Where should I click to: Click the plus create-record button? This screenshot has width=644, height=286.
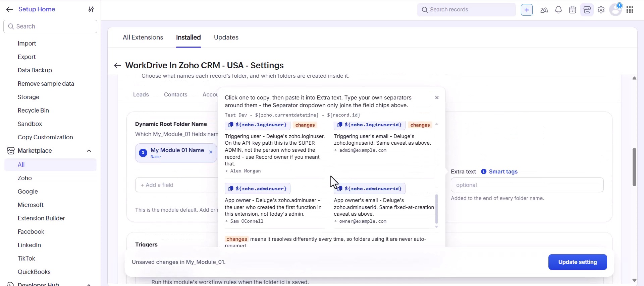[x=527, y=10]
